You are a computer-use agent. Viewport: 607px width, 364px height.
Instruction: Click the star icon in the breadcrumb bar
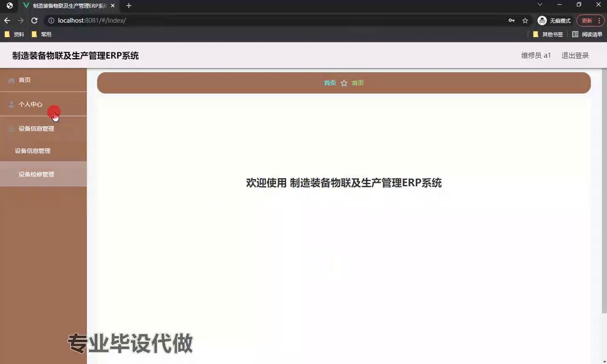344,83
